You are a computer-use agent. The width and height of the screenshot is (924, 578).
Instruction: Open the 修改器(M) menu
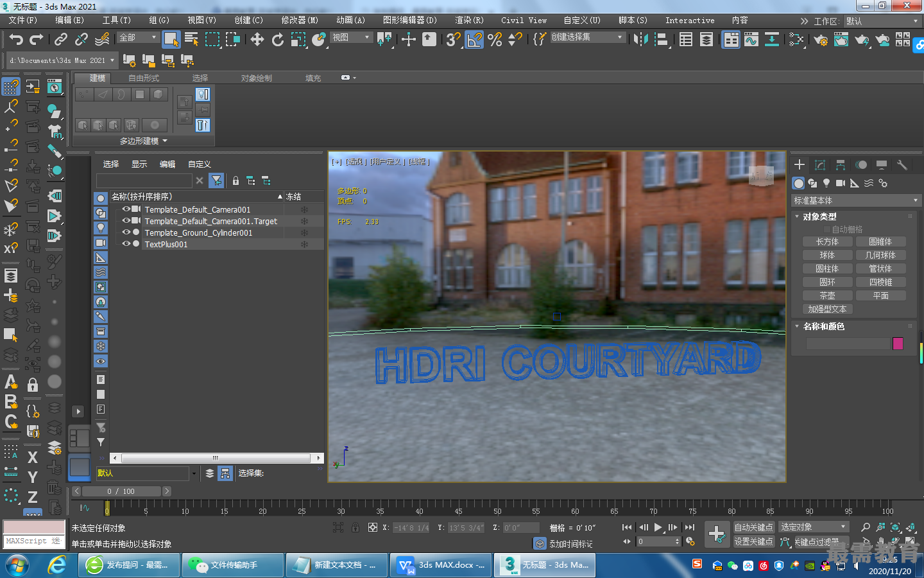300,21
